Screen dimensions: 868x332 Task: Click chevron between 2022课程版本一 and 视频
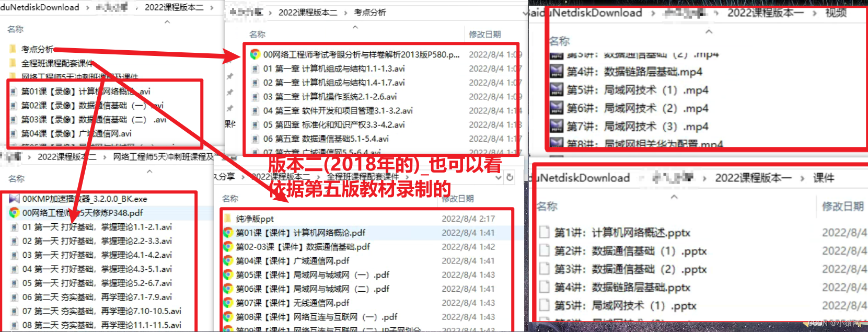(x=815, y=13)
